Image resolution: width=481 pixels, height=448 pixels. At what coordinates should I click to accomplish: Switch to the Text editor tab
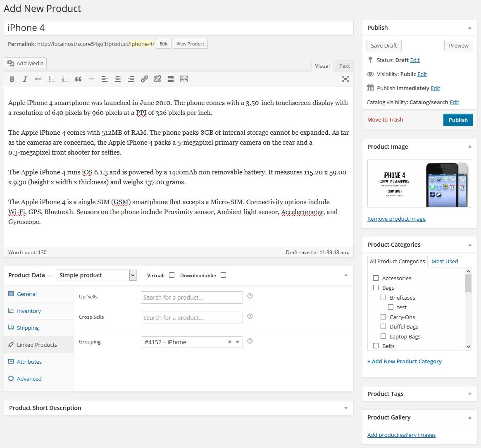point(344,66)
